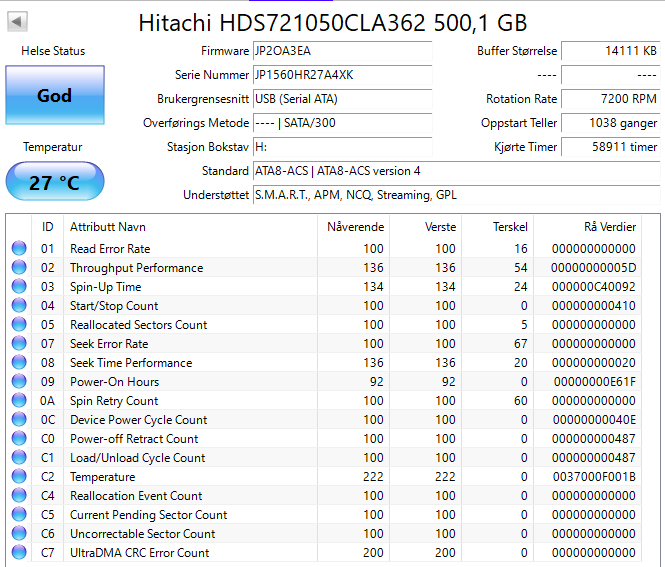Select the UltraDMA CRC Error Count name

pos(140,553)
